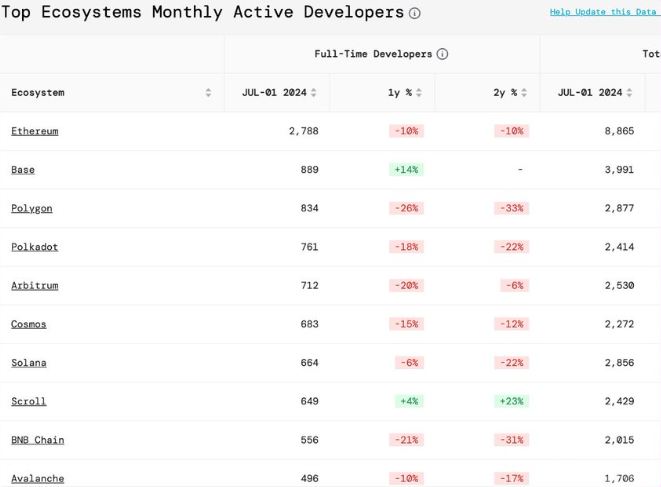Click BNB Chain 1y change -21% badge
This screenshot has width=661, height=487.
[406, 440]
